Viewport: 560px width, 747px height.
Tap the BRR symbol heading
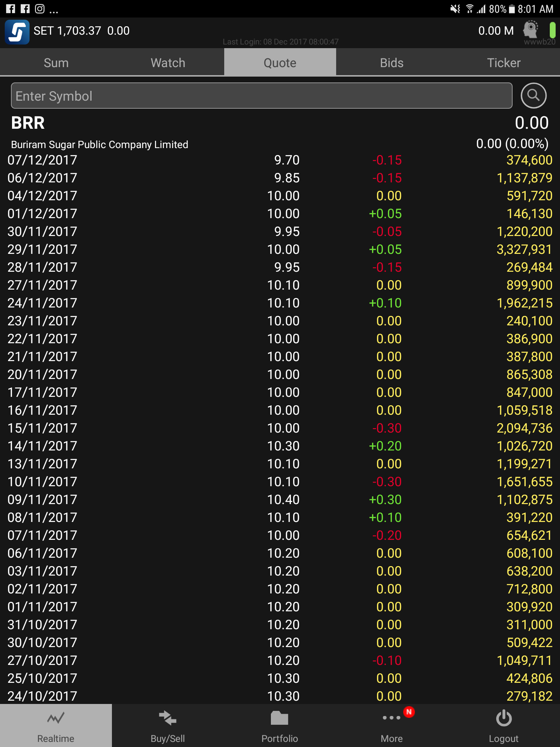tap(28, 123)
